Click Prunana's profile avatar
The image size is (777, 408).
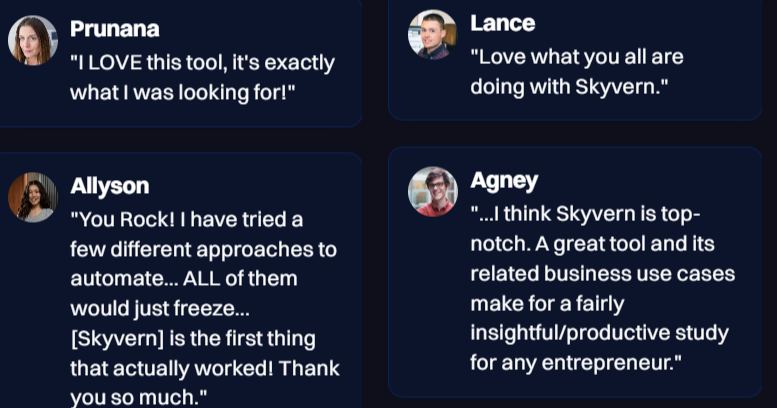click(33, 41)
